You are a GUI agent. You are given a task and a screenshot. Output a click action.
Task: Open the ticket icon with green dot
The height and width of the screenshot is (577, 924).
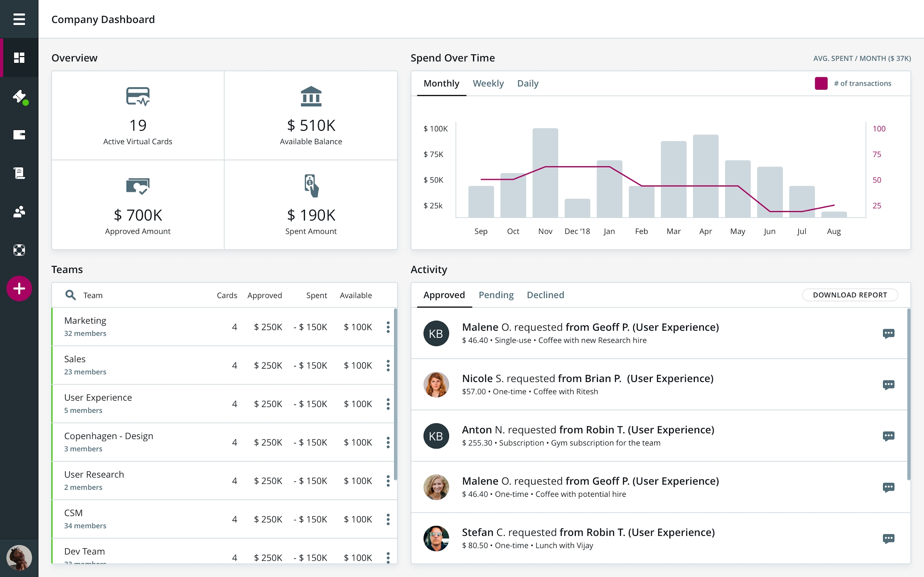point(20,97)
